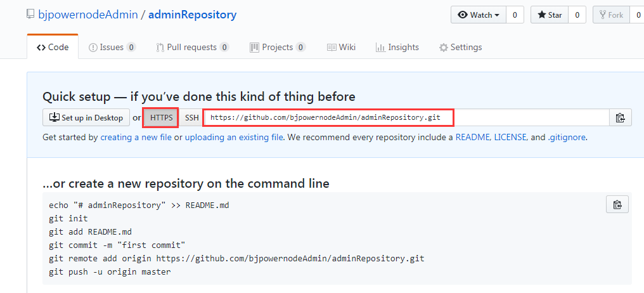Copy the repository URL with clipboard icon
Screen dimensions: 644x293
click(x=620, y=118)
